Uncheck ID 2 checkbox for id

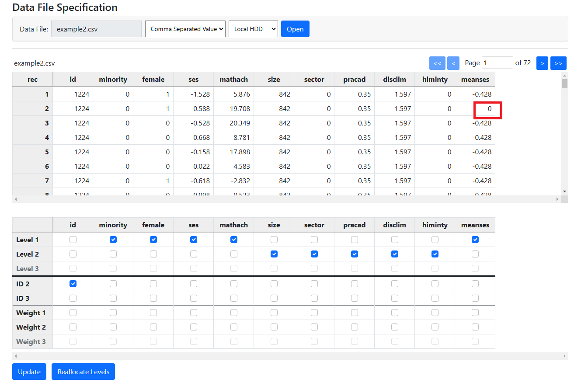pyautogui.click(x=73, y=284)
